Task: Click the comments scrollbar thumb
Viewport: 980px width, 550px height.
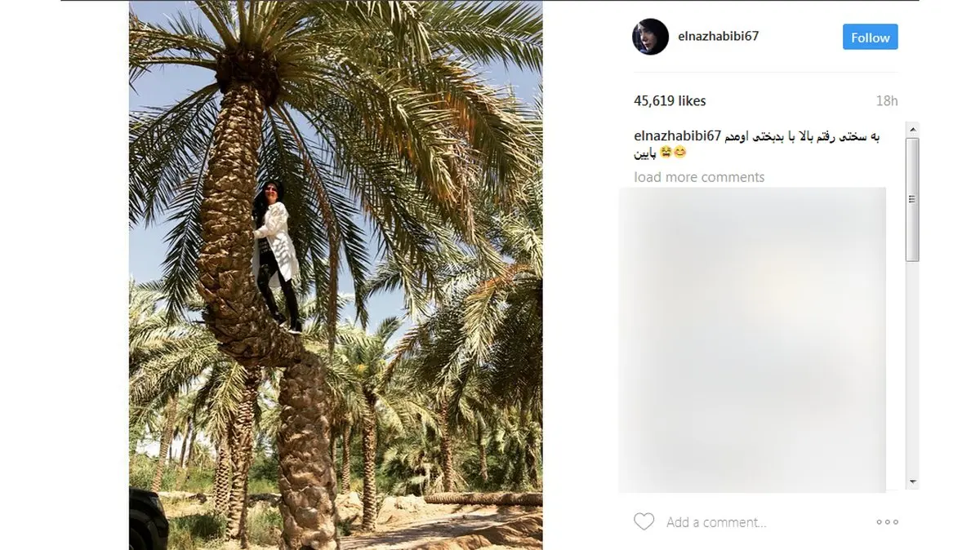Action: (x=912, y=200)
